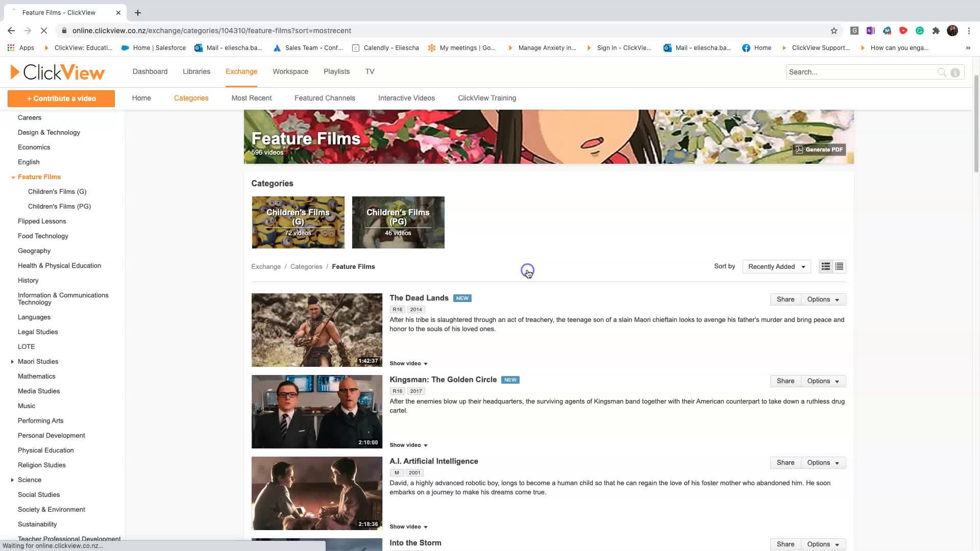Share Into the Storm video
The height and width of the screenshot is (551, 980).
pyautogui.click(x=786, y=544)
